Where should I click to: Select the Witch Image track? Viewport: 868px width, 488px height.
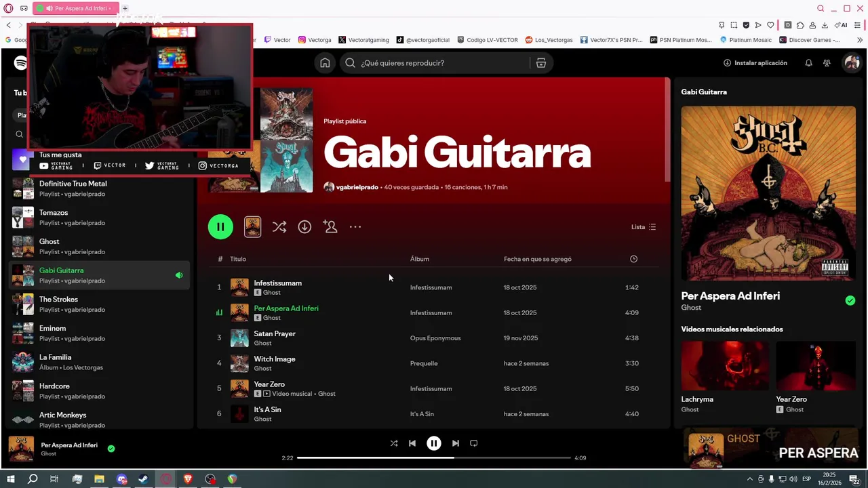[434, 363]
